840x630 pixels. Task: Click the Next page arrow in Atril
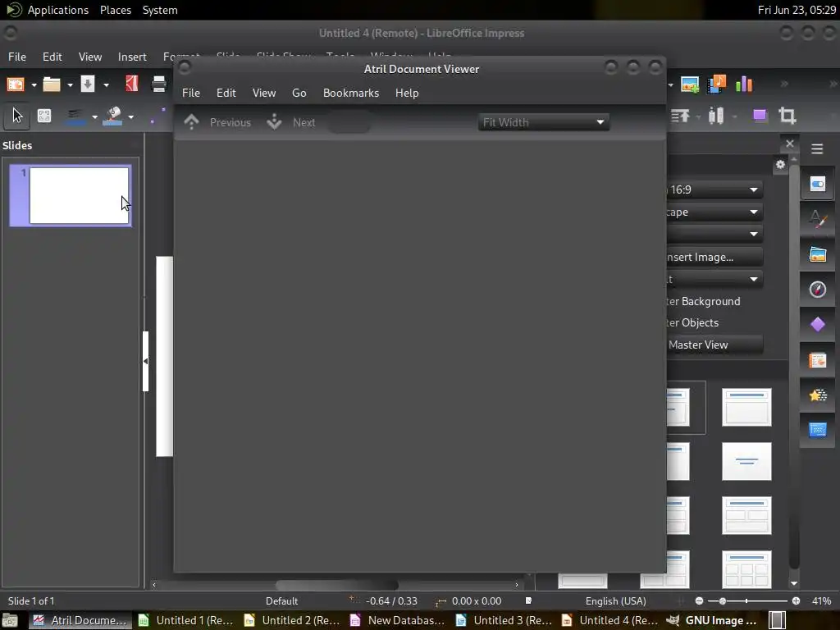[274, 122]
